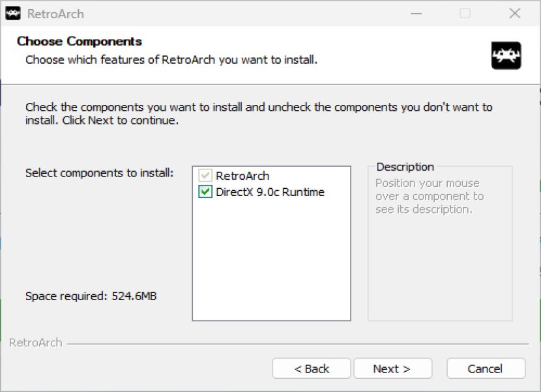The width and height of the screenshot is (541, 392).
Task: Click the RetroArch title bar icon
Action: [x=13, y=14]
